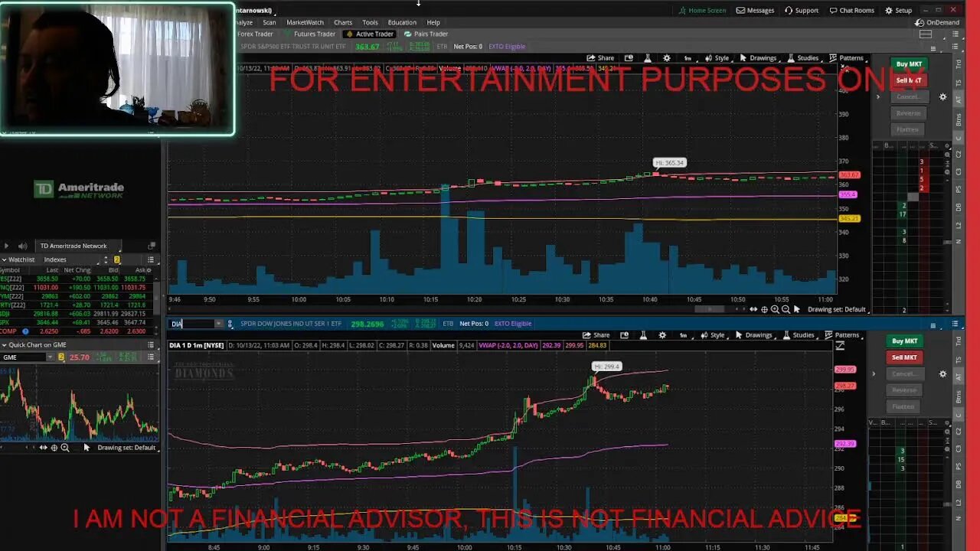Image resolution: width=980 pixels, height=551 pixels.
Task: Select the COMP row in the watchlist
Action: (x=77, y=331)
